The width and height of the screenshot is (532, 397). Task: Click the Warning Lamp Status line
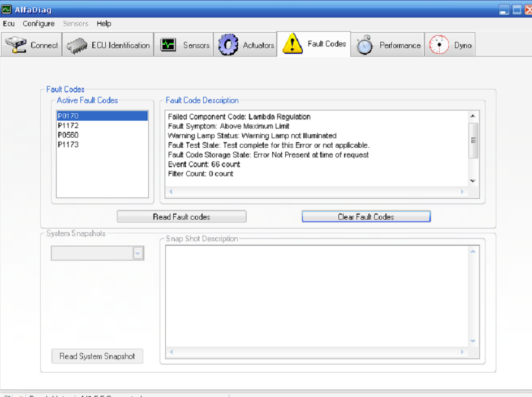(252, 136)
